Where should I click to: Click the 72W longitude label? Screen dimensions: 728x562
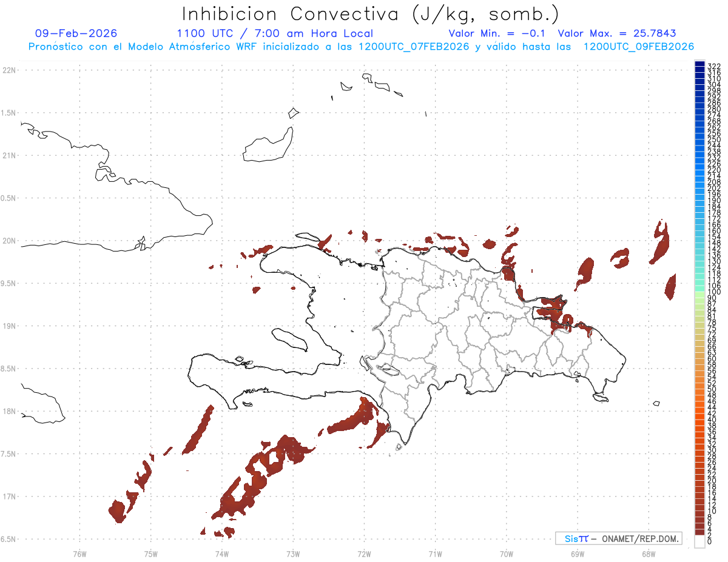click(x=364, y=554)
